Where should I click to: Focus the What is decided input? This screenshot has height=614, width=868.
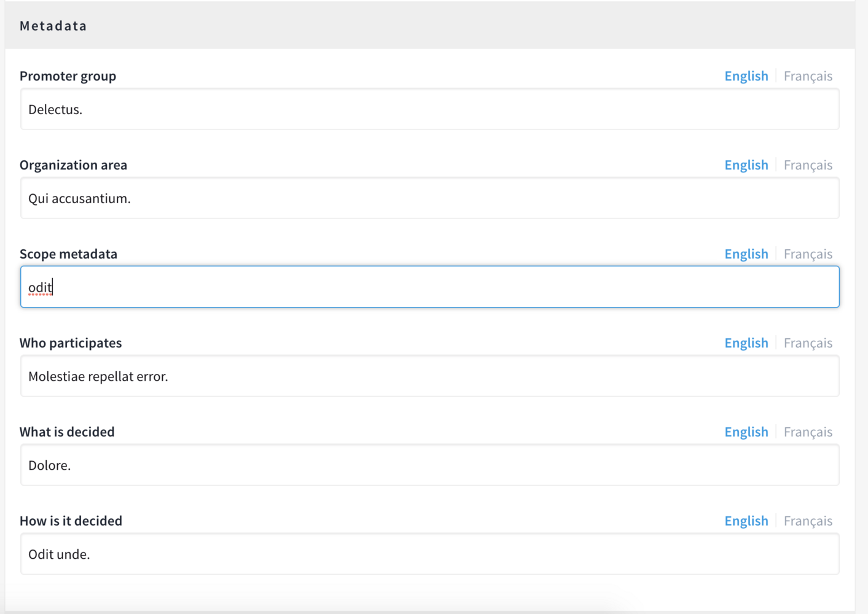tap(429, 465)
